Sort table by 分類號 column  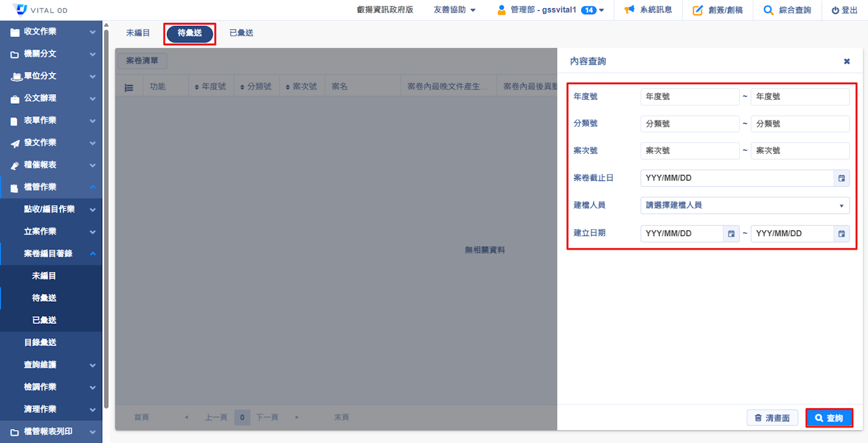click(x=256, y=87)
